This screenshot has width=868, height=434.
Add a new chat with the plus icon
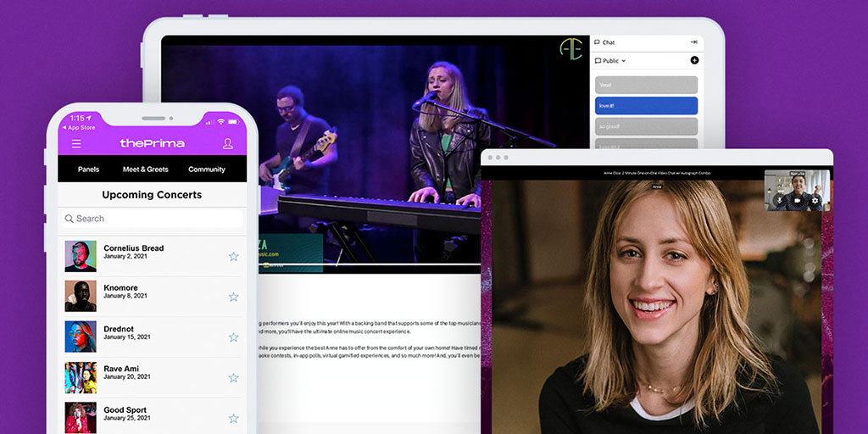[x=694, y=60]
